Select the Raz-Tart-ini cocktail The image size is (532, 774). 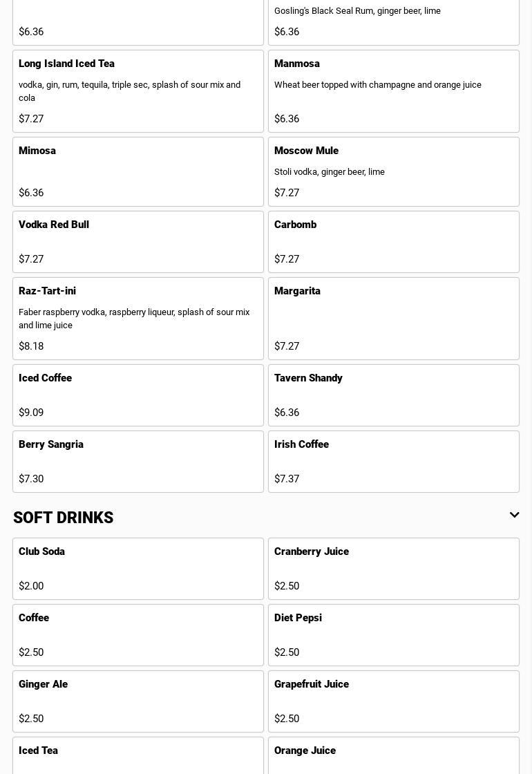(x=138, y=319)
